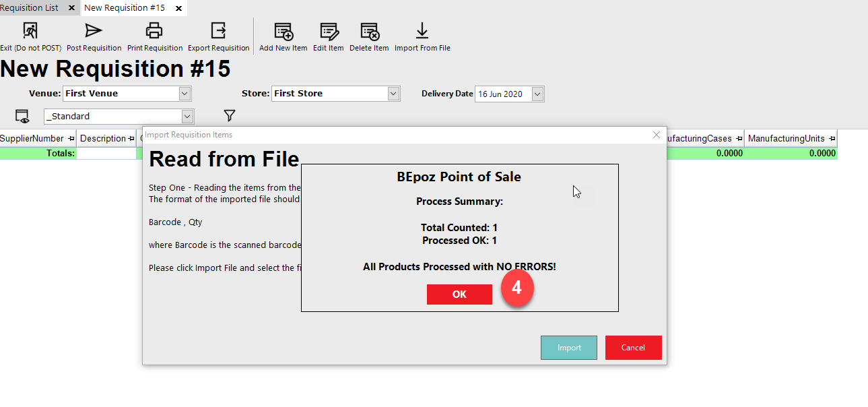This screenshot has height=407, width=868.
Task: Click the 'Processed OK: 1' text
Action: [x=459, y=241]
